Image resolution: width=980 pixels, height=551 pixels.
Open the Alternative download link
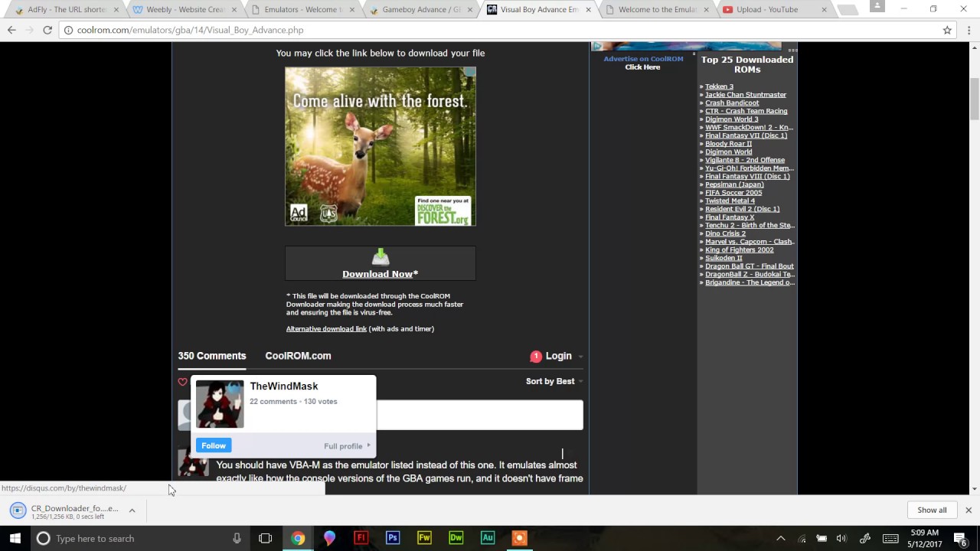point(326,329)
